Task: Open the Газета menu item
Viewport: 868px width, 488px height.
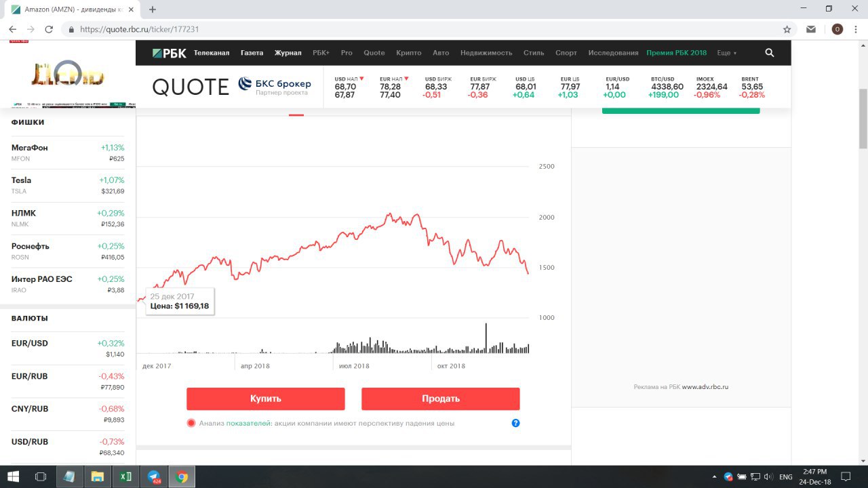Action: click(x=252, y=53)
